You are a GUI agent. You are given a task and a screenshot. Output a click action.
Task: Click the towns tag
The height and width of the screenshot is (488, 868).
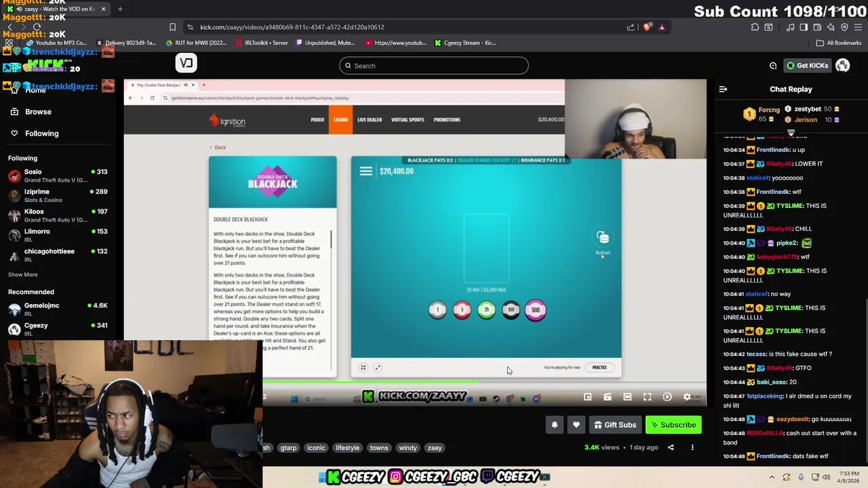tap(378, 448)
